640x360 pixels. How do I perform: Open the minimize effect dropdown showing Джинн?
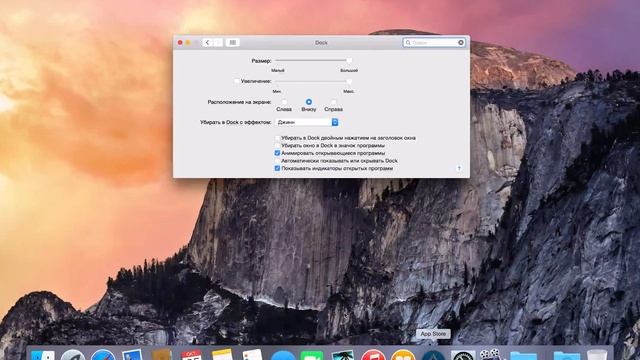click(307, 122)
